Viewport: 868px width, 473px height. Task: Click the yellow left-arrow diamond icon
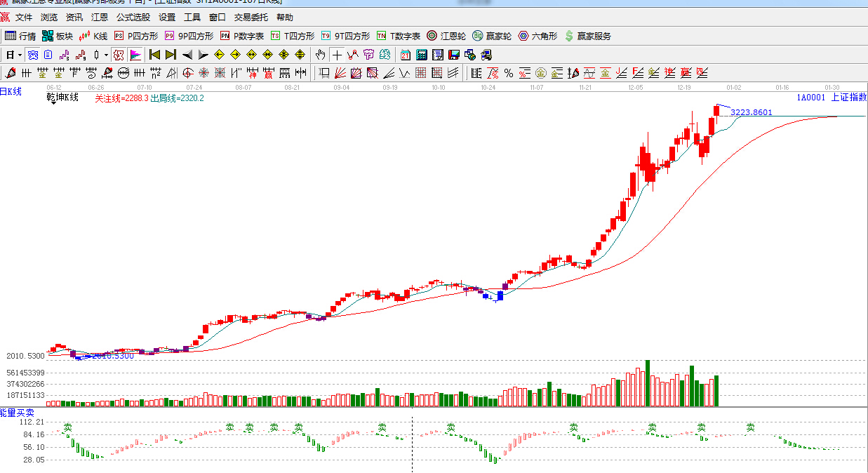click(219, 55)
